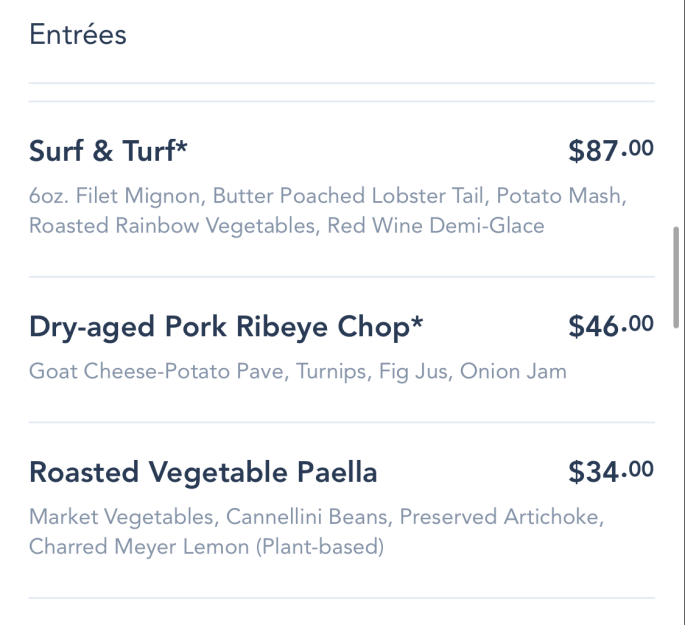Click the (Plant-based) label
Image resolution: width=685 pixels, height=625 pixels.
[x=320, y=547]
